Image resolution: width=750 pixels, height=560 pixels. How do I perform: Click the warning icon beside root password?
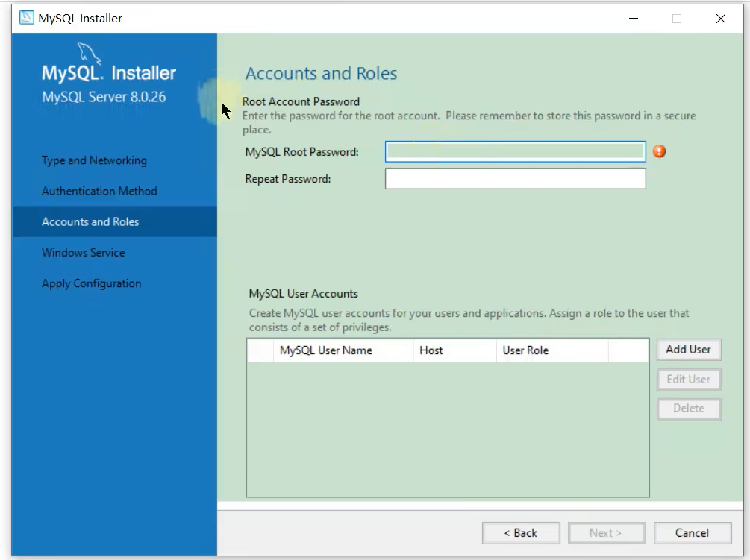(659, 151)
